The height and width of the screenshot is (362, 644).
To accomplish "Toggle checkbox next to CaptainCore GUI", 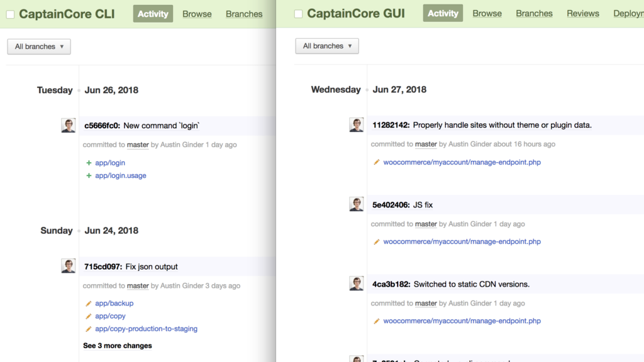I will tap(298, 14).
